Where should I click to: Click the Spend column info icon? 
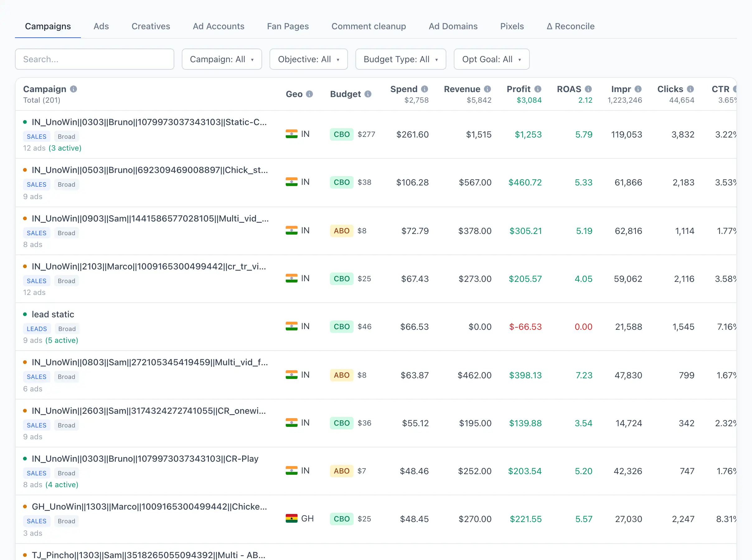pos(425,89)
